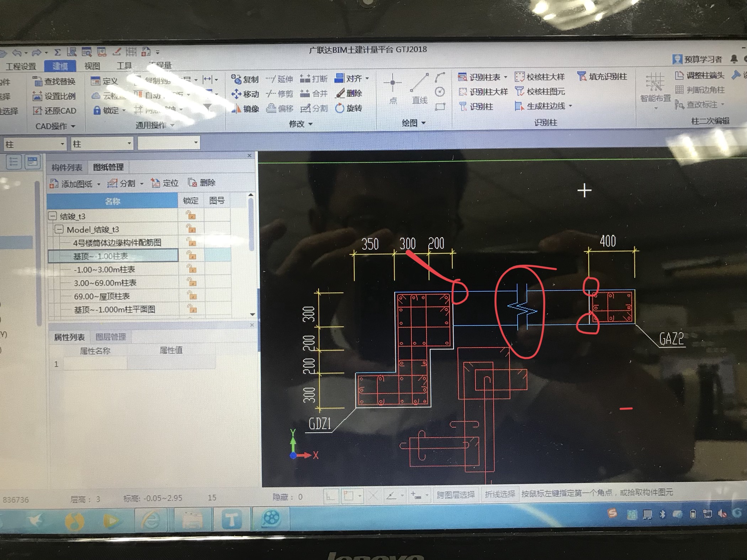This screenshot has height=560, width=747.
Task: Expand the Generate Column Edge (生成柱边线) dropdown
Action: tap(571, 106)
